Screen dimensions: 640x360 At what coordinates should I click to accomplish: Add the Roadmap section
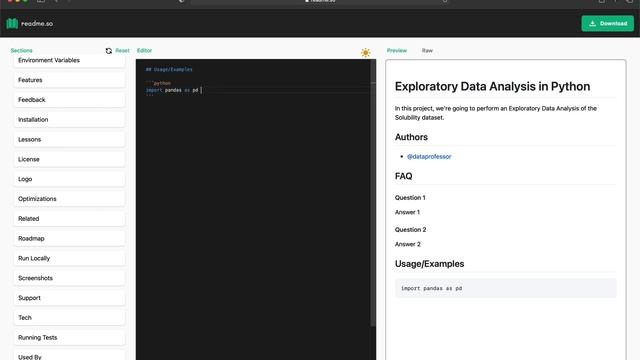coord(69,238)
